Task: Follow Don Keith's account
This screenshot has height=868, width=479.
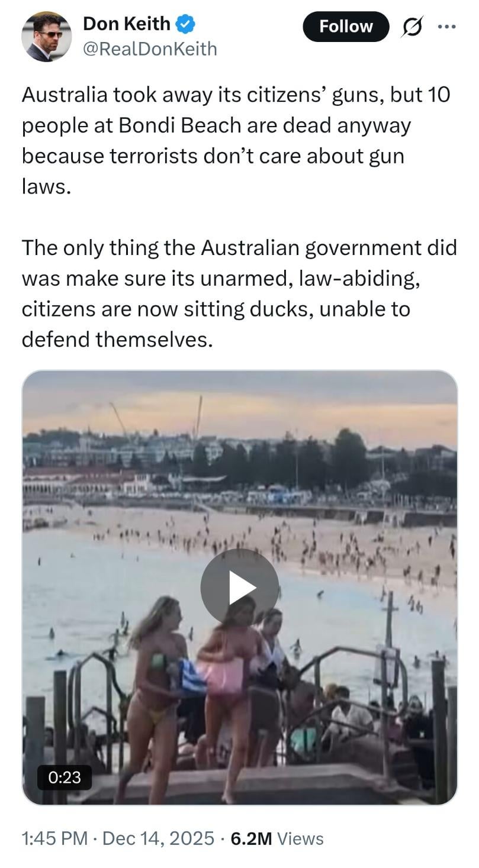Action: pos(346,27)
